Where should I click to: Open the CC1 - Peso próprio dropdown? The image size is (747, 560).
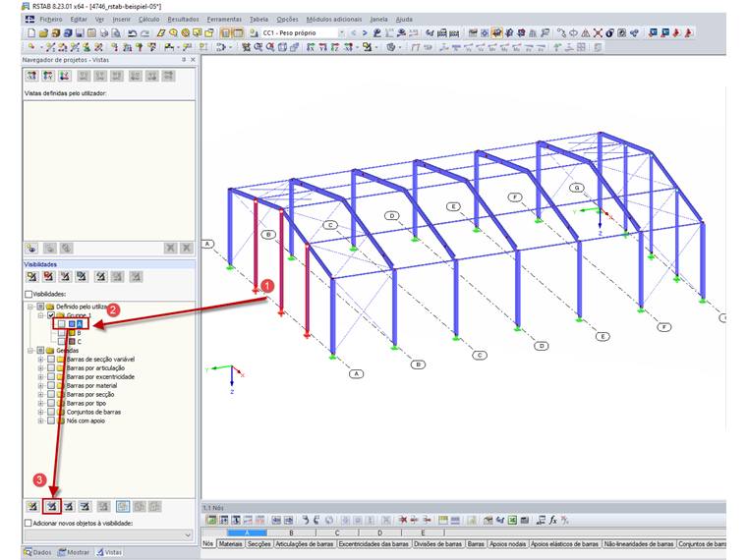point(342,32)
